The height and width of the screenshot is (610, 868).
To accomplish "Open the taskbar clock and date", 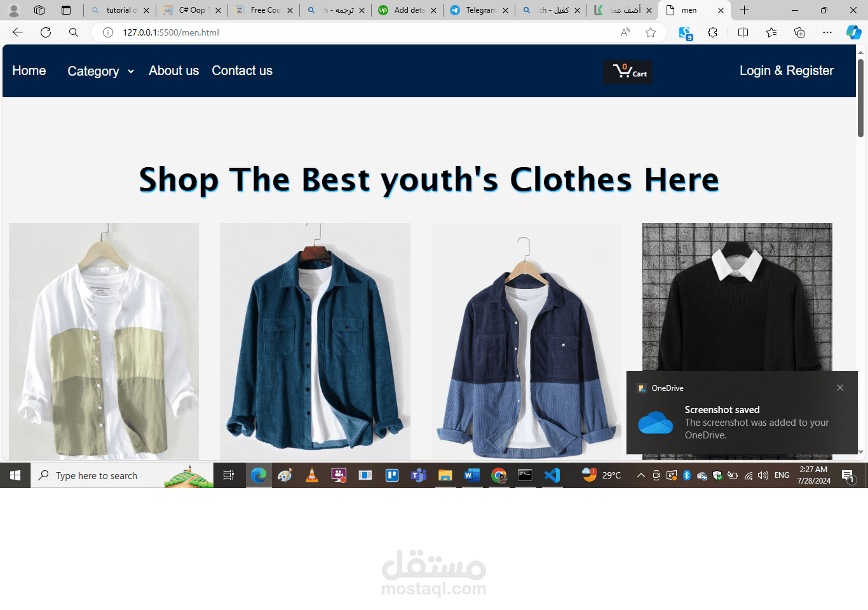I will pyautogui.click(x=814, y=475).
